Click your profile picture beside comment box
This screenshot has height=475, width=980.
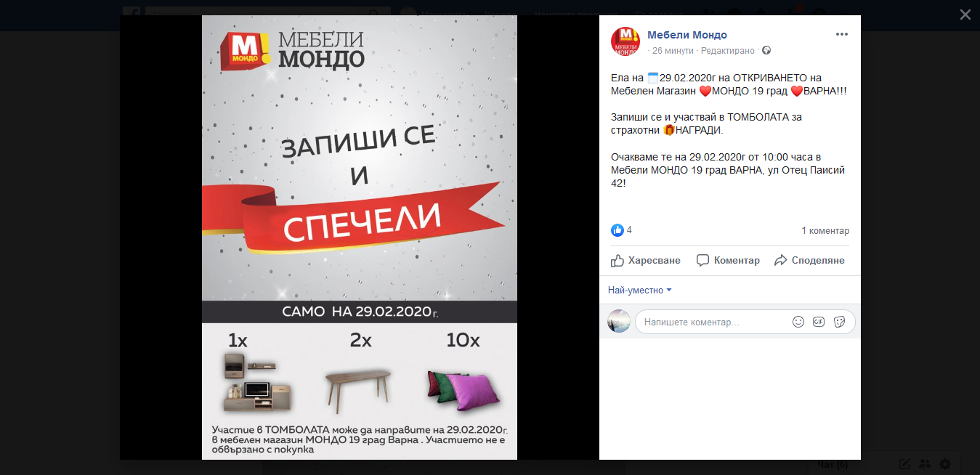[x=619, y=321]
